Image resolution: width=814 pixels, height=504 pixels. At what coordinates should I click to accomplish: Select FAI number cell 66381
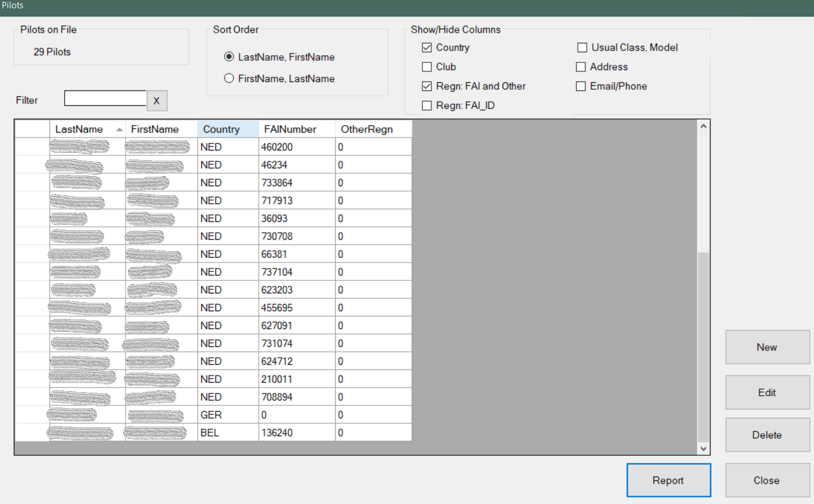(x=297, y=254)
